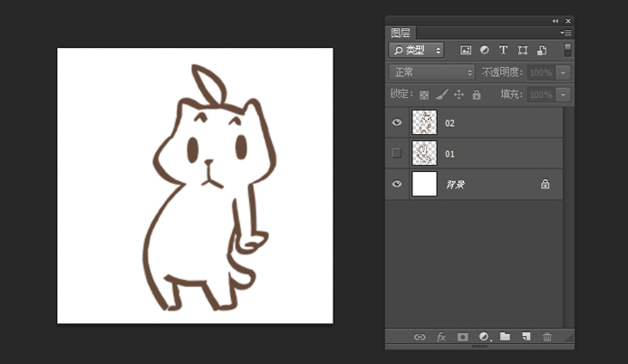Filter layers by adjustment layer icon
Viewport: 628px width, 364px height.
click(x=484, y=50)
